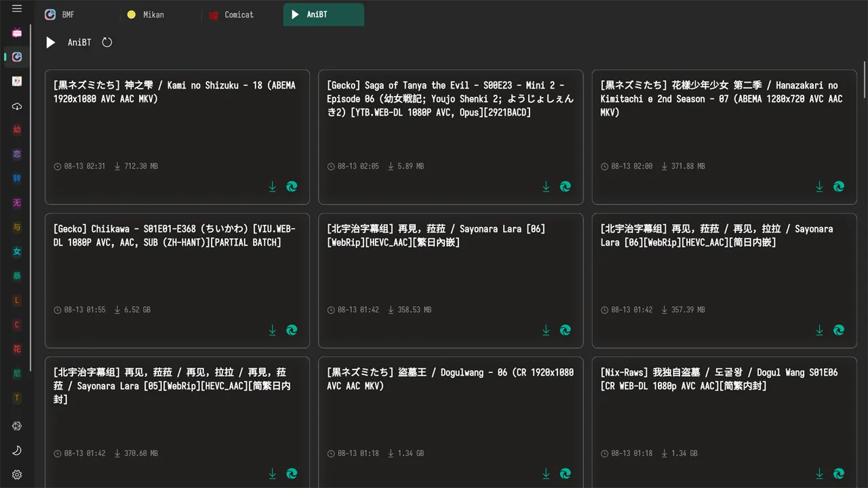Click the polyhedron icon above the moon
This screenshot has height=488, width=868.
pos(17,426)
